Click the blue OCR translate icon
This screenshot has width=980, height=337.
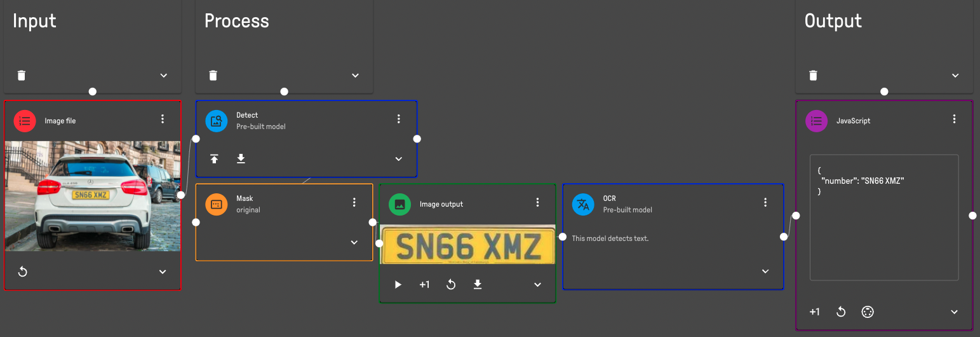coord(583,204)
